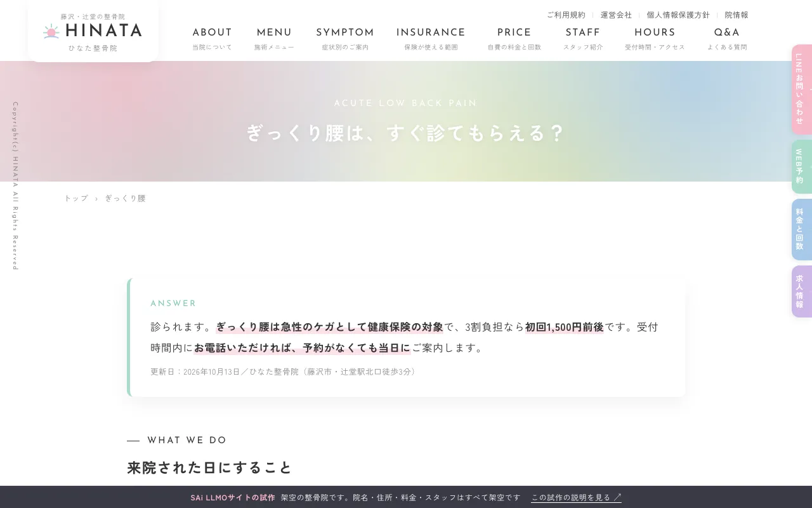Open the 院情報 link
Screen dimensions: 812x508
pos(737,15)
